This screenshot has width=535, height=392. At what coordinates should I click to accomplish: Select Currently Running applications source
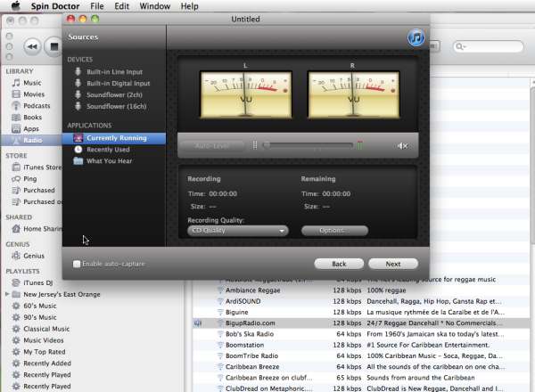(114, 138)
